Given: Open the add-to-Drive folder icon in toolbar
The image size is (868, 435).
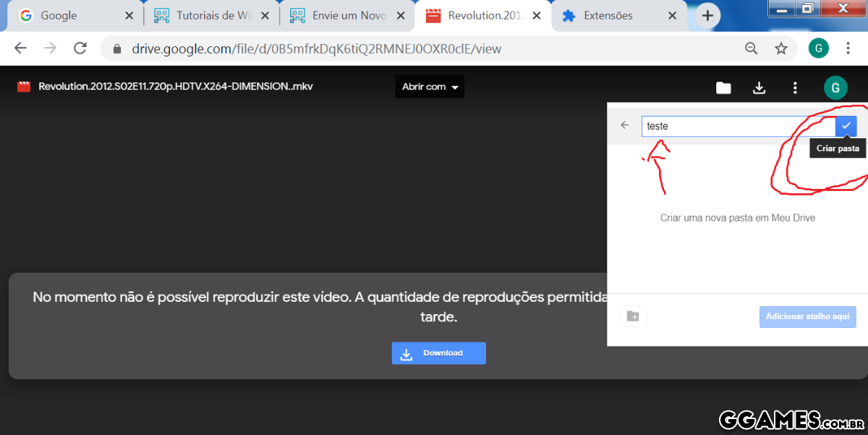Looking at the screenshot, I should [x=723, y=88].
